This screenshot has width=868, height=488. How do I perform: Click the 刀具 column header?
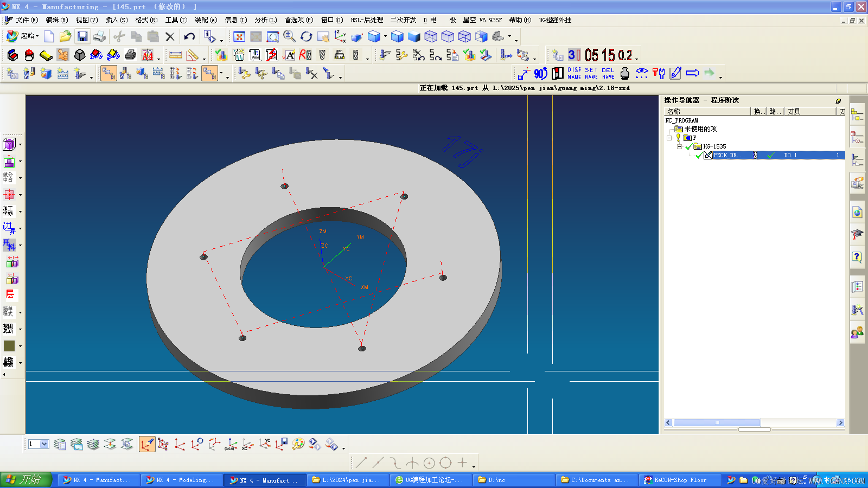[810, 112]
